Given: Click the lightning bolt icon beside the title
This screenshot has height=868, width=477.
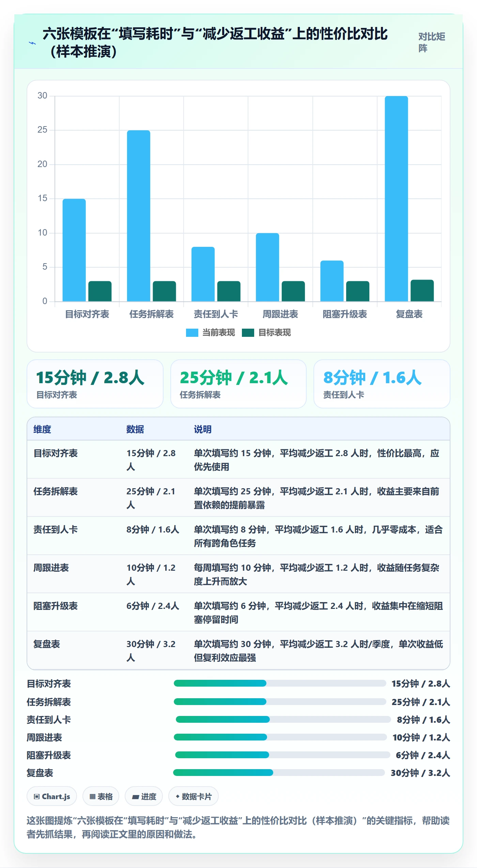Looking at the screenshot, I should pyautogui.click(x=32, y=43).
